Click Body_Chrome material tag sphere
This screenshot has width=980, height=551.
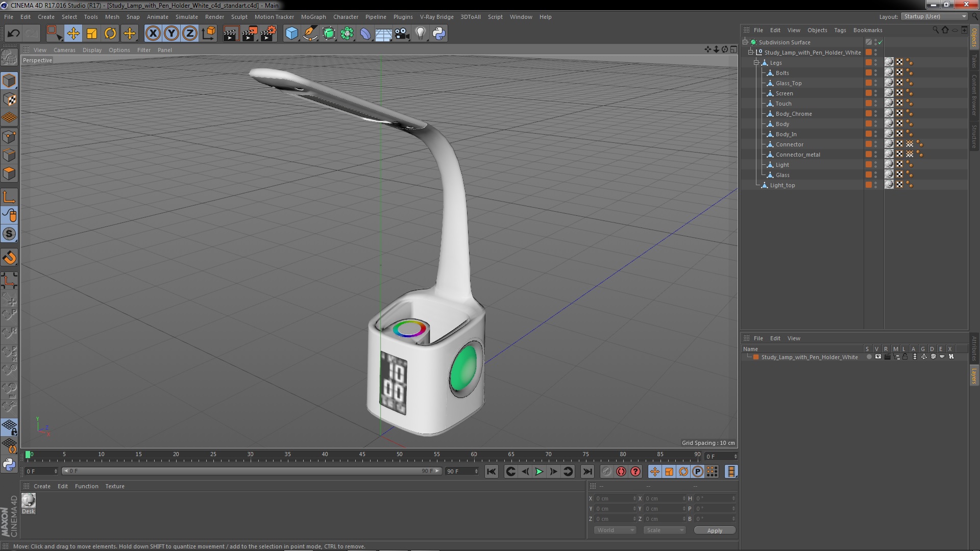click(889, 113)
